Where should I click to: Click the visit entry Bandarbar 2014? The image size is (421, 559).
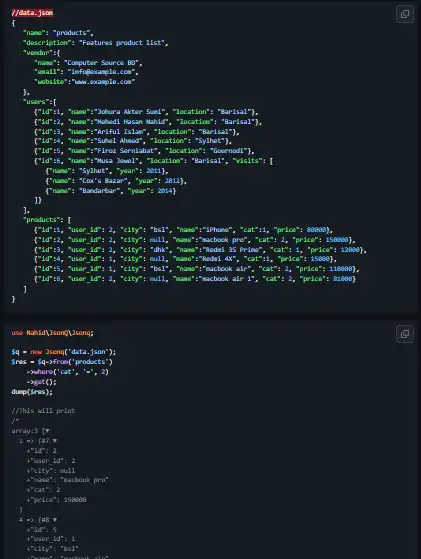pos(111,191)
